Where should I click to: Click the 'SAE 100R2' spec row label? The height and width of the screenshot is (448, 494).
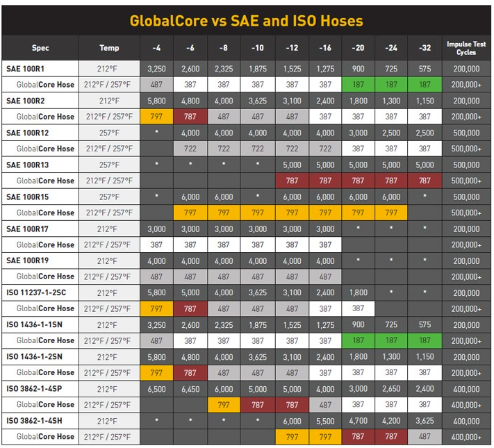(26, 101)
